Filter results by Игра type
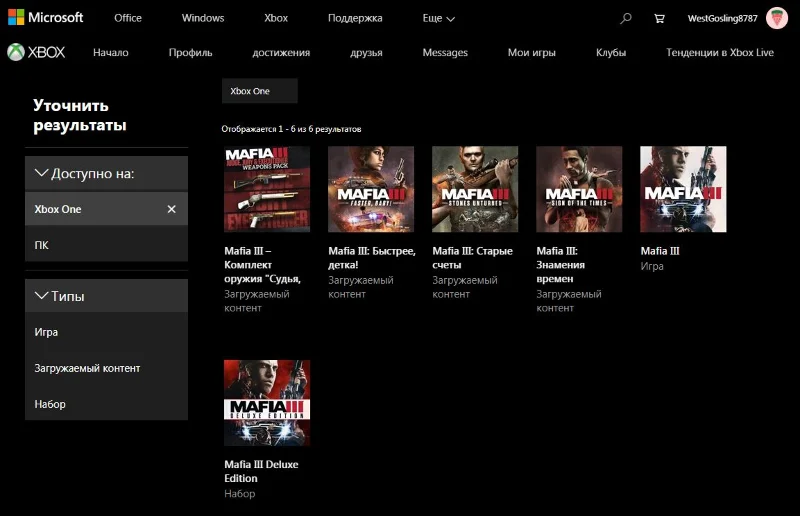The image size is (800, 516). point(46,332)
